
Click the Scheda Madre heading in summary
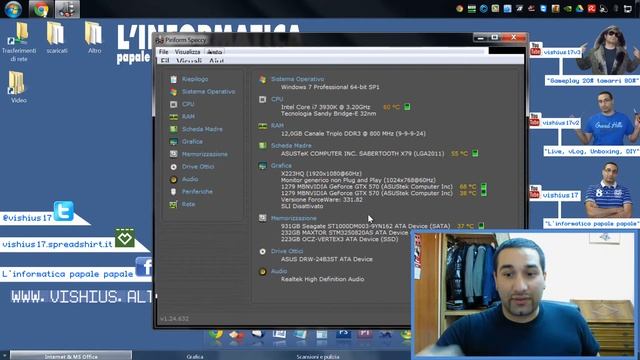(x=291, y=146)
